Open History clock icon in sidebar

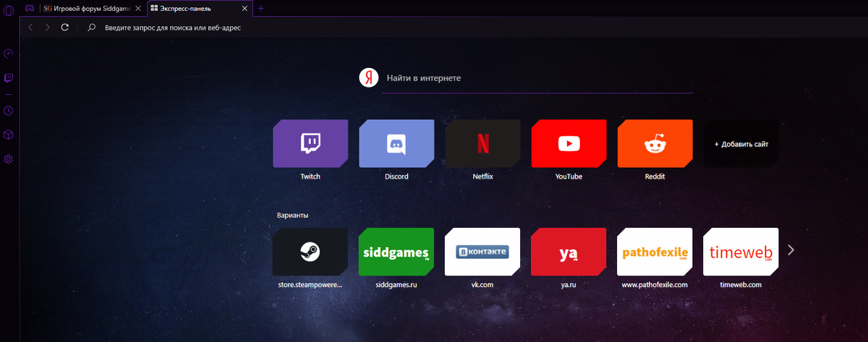tap(9, 111)
